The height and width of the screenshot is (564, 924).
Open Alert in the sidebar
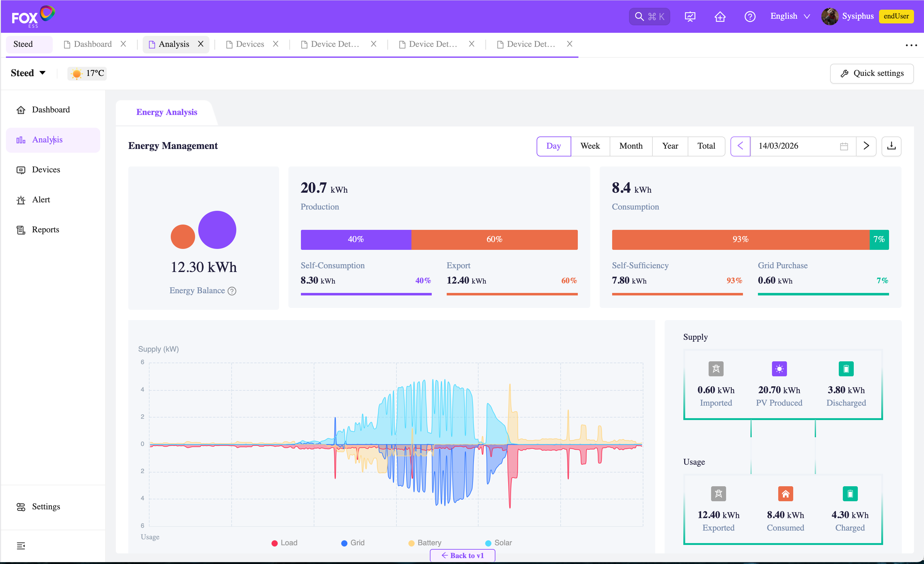click(x=41, y=200)
